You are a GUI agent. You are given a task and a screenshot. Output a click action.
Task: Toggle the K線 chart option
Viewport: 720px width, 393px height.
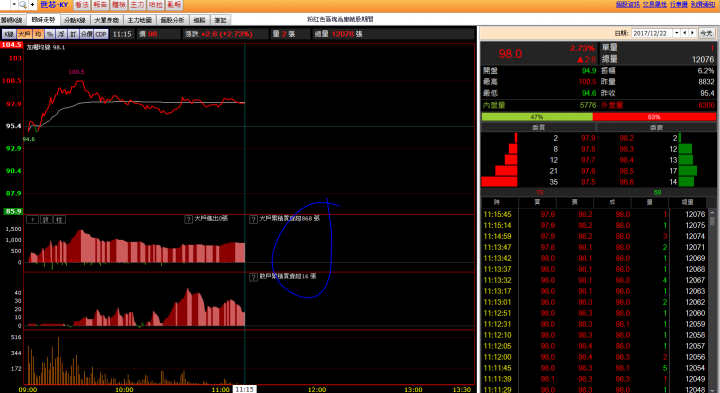(x=9, y=34)
